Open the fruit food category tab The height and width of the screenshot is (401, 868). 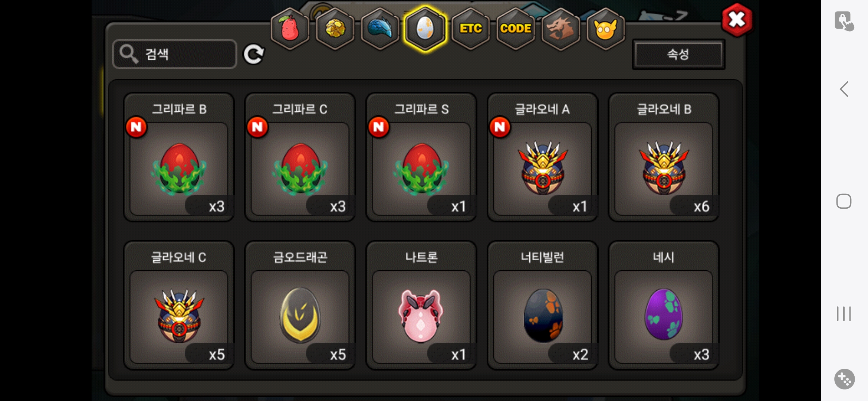(290, 29)
